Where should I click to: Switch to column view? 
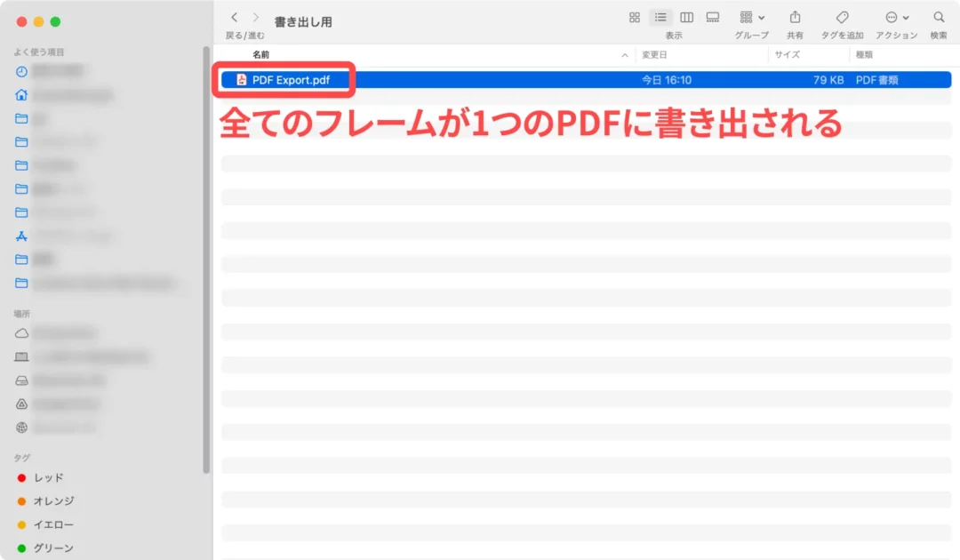(686, 18)
